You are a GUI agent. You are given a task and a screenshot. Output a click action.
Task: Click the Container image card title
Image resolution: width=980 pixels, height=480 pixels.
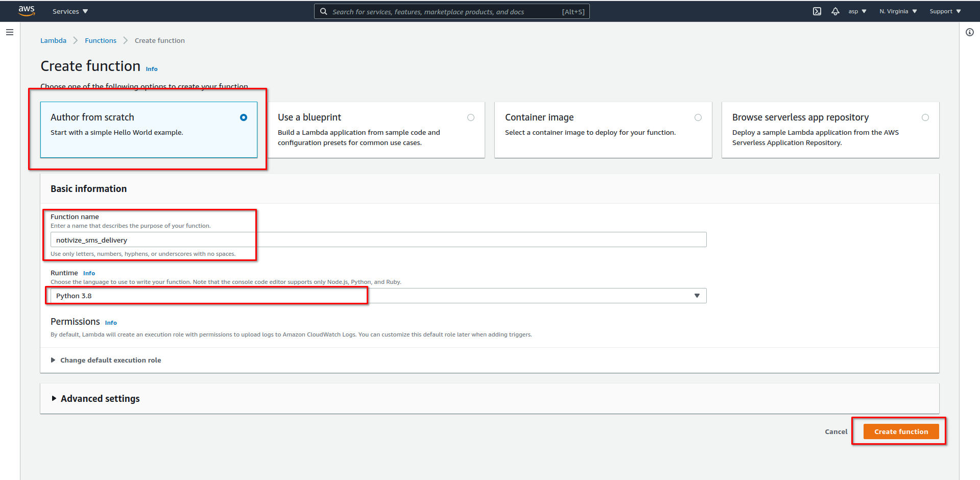click(539, 117)
